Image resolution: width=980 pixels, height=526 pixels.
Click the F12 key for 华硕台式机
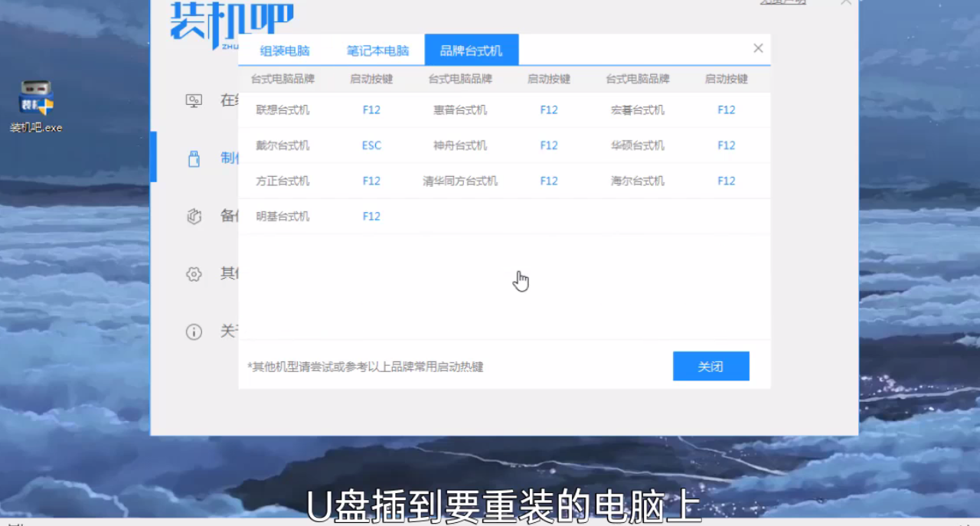[727, 145]
